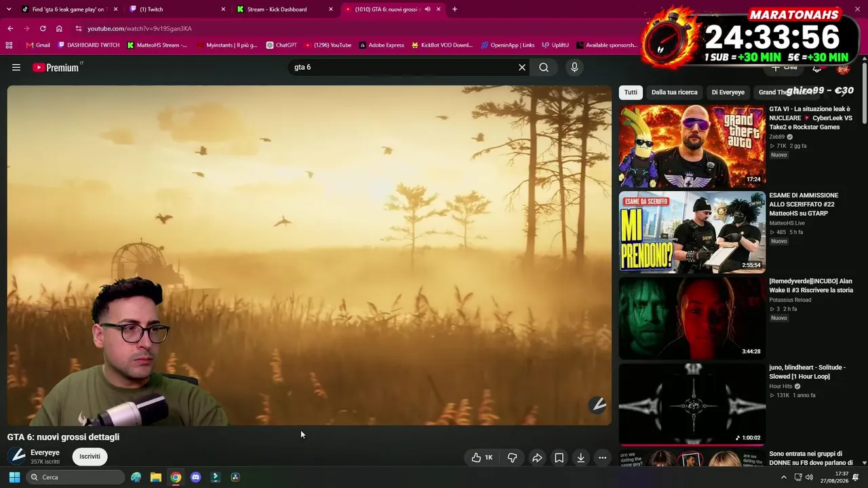Open the Windows Start menu
This screenshot has width=868, height=488.
(14, 477)
